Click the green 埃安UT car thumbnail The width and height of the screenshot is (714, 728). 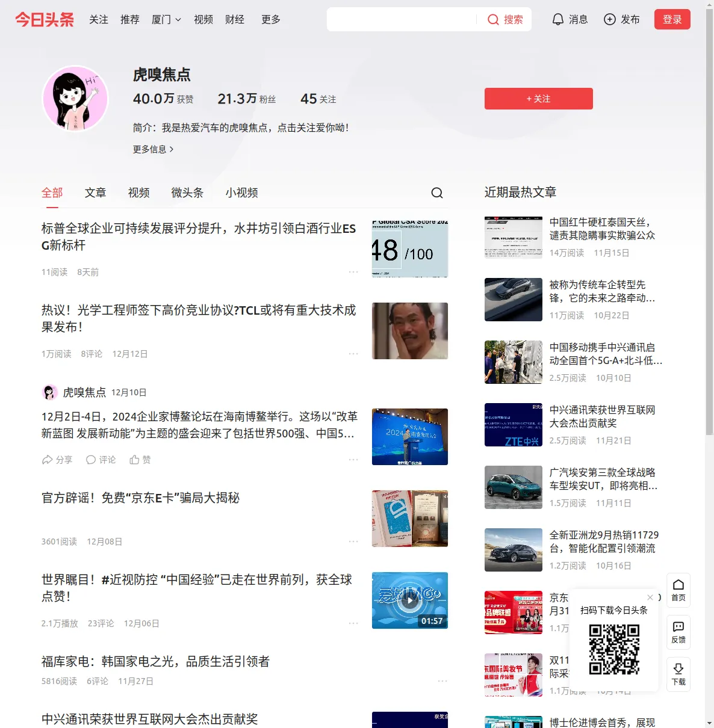point(514,487)
